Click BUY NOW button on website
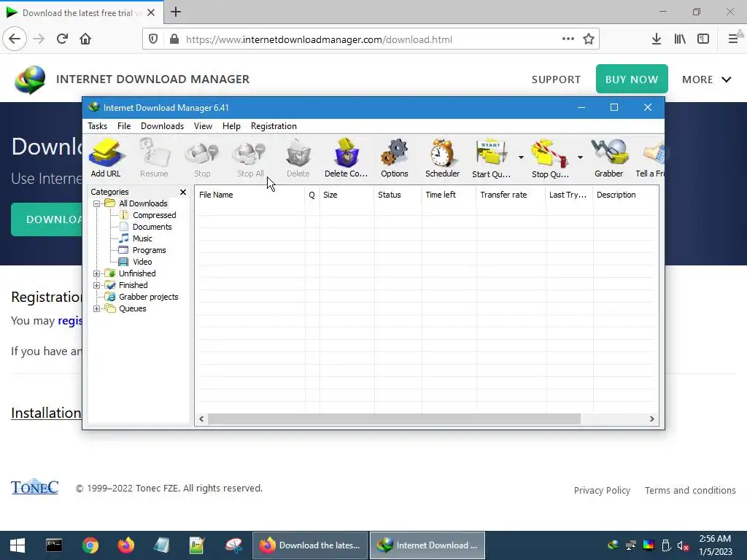The height and width of the screenshot is (560, 747). (632, 79)
